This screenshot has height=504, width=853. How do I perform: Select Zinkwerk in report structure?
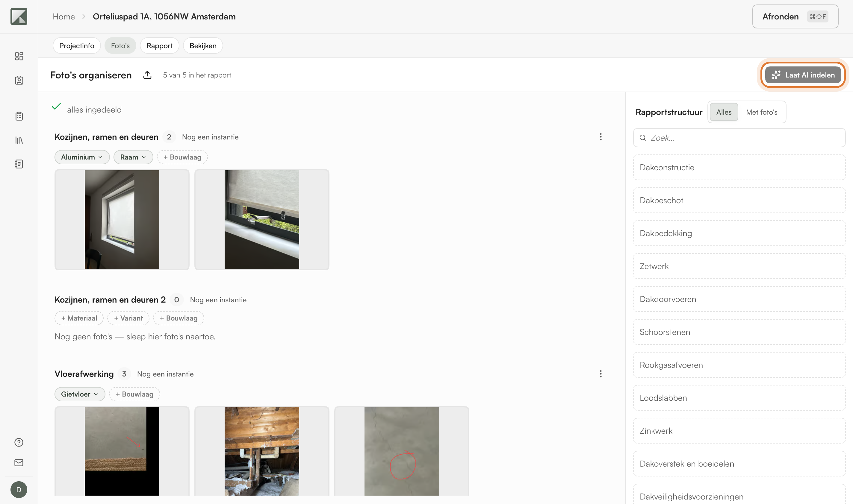pos(739,431)
